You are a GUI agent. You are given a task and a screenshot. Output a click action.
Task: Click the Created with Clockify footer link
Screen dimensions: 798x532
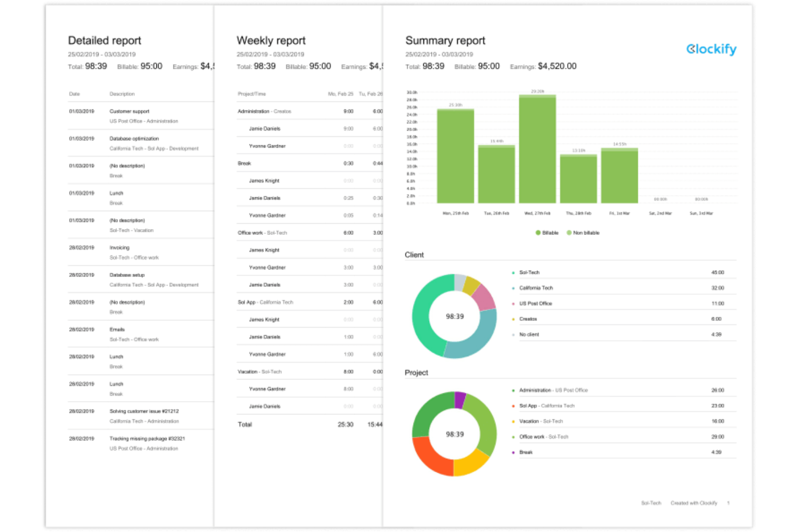(x=693, y=503)
